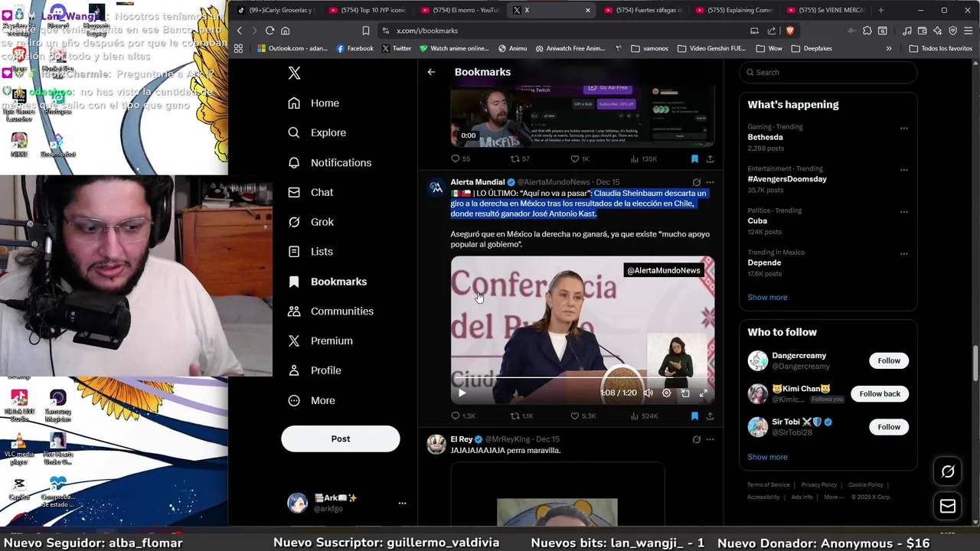Screen dimensions: 980x551
Task: Open Notifications in the sidebar
Action: click(x=329, y=162)
